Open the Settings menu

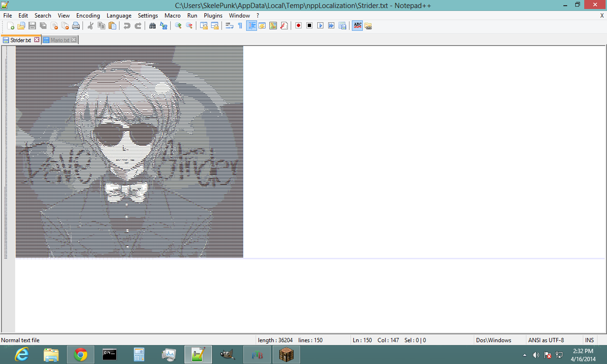148,16
